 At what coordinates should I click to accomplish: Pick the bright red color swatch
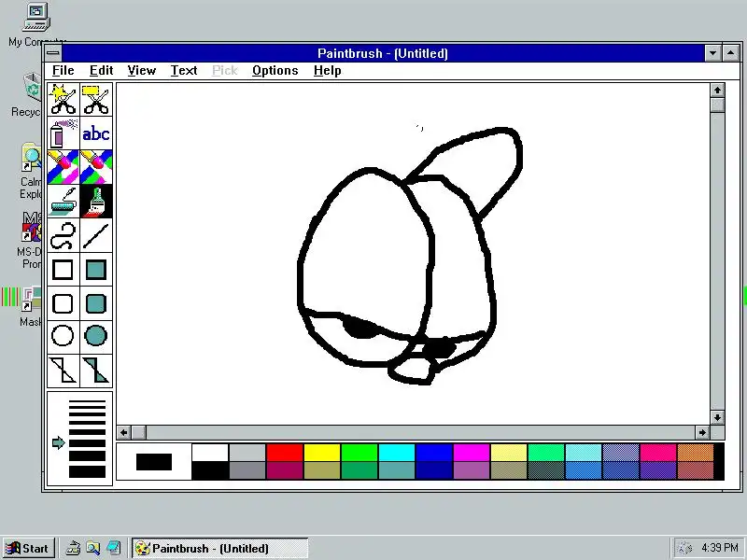coord(285,453)
